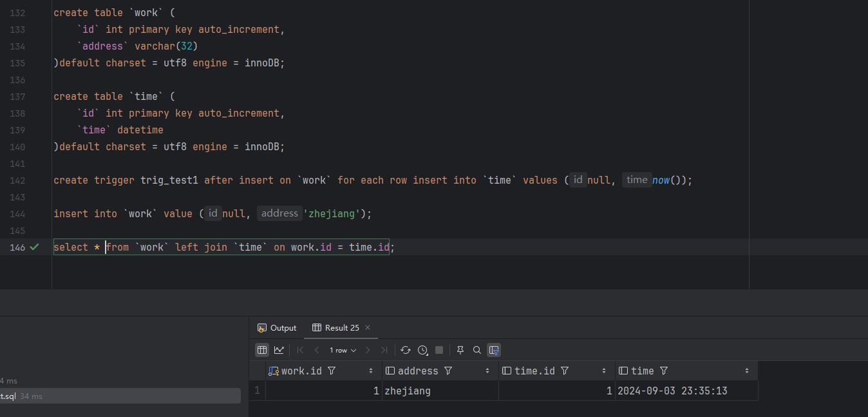
Task: Click the work.id column header
Action: pyautogui.click(x=324, y=371)
